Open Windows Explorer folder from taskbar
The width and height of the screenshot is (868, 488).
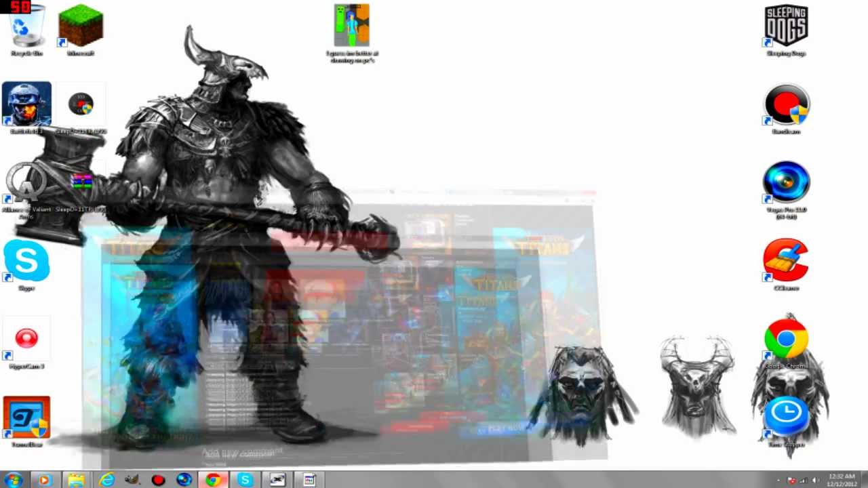(76, 480)
